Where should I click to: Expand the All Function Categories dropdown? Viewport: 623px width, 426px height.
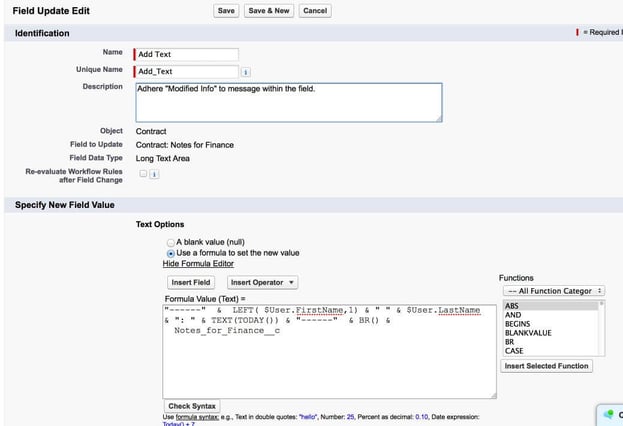point(552,290)
